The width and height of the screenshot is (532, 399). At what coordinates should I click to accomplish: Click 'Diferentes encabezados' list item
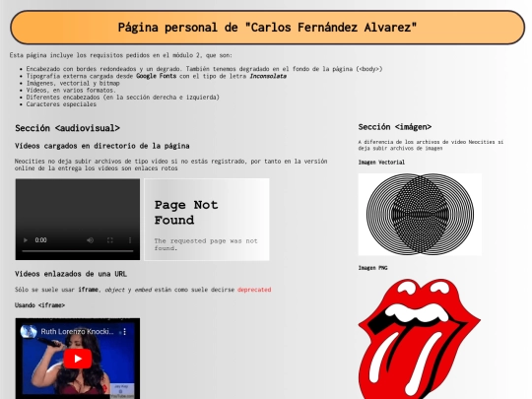(x=122, y=97)
